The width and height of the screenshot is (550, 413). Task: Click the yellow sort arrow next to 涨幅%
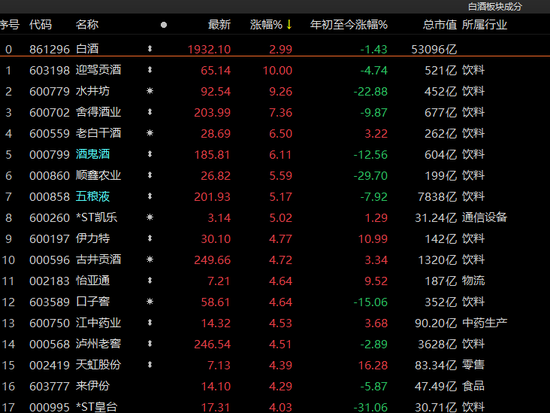point(289,25)
